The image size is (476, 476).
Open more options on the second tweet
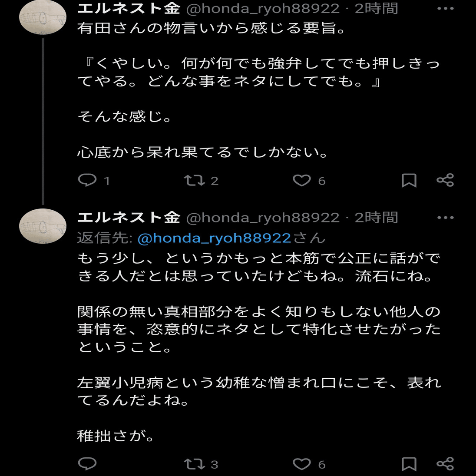tap(445, 218)
